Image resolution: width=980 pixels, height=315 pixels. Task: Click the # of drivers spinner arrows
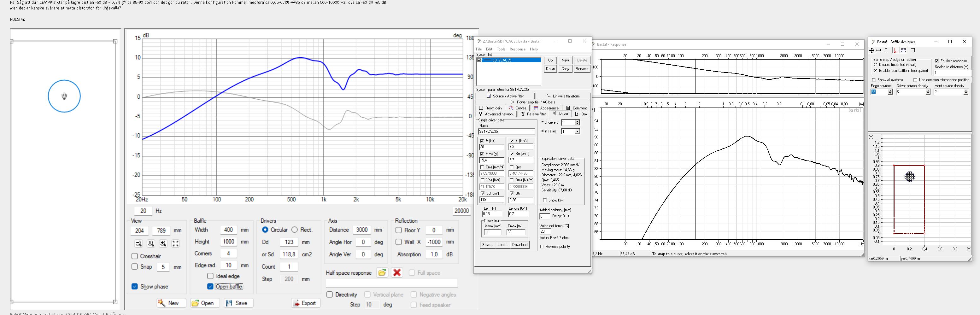point(577,122)
